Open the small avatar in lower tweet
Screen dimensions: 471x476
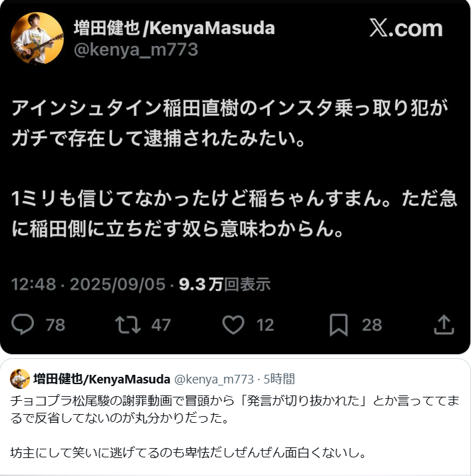point(20,379)
